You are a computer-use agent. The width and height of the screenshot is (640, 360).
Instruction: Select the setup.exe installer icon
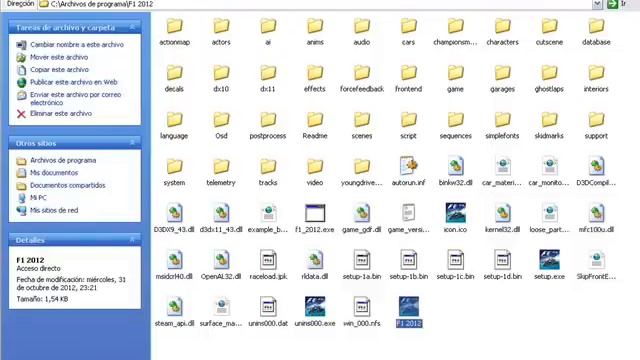[x=549, y=260]
